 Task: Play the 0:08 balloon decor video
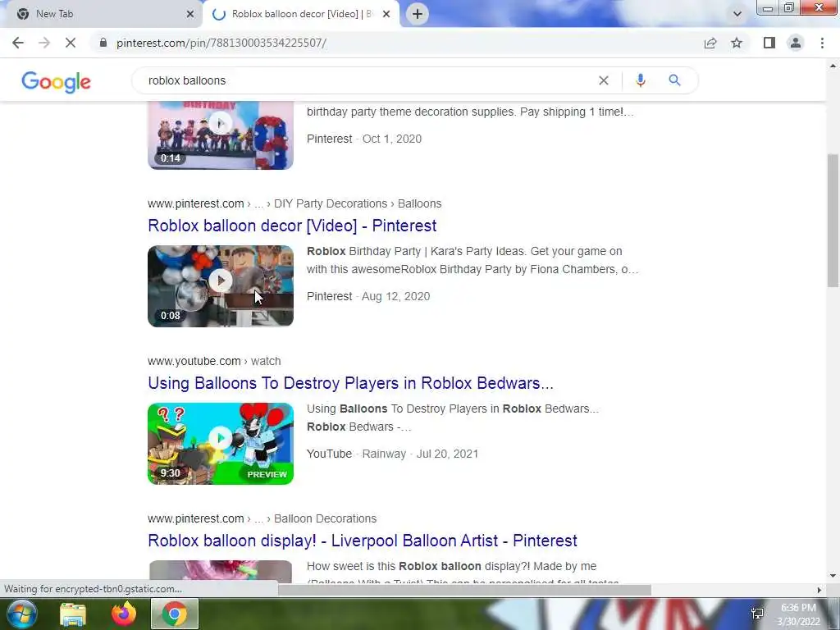[x=220, y=286]
